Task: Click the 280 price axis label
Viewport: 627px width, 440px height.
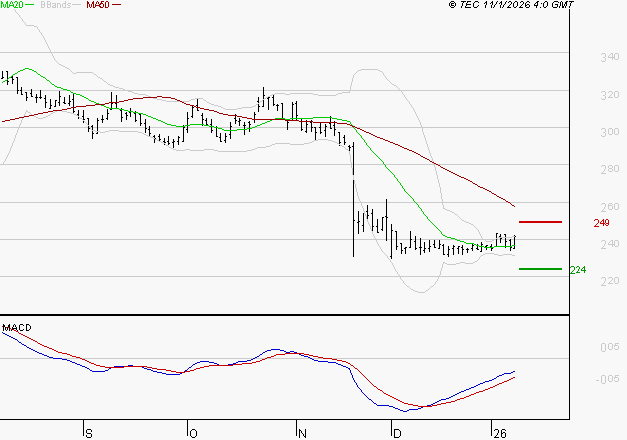Action: tap(610, 169)
